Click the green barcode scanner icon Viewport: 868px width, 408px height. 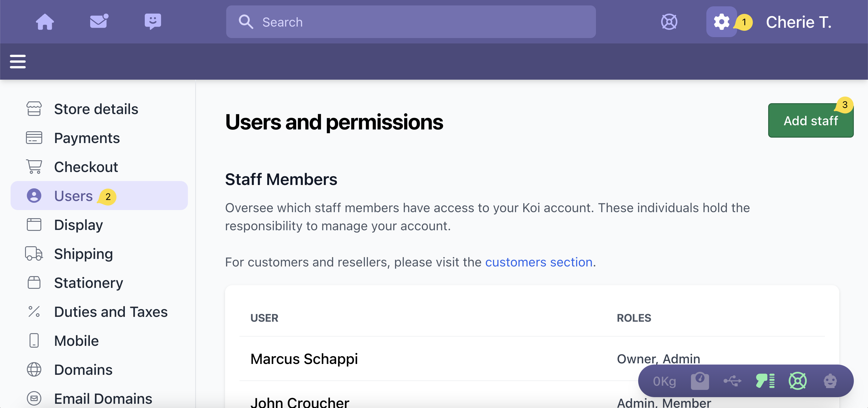click(765, 381)
